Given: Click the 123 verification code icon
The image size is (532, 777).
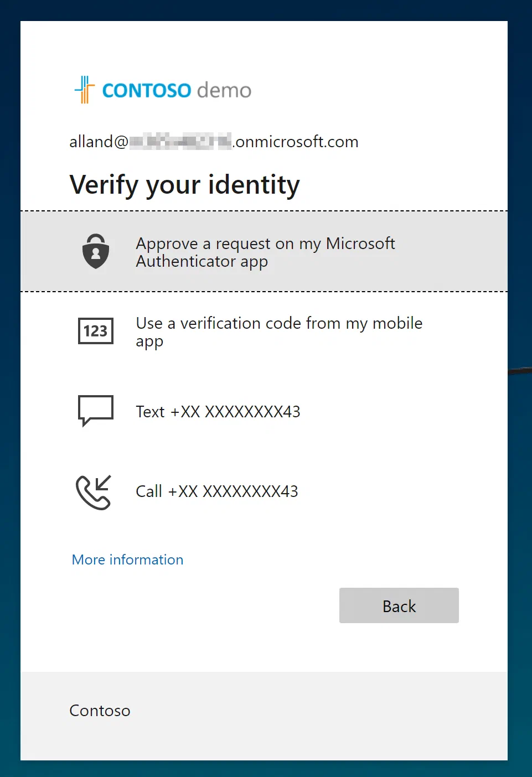Looking at the screenshot, I should coord(96,331).
